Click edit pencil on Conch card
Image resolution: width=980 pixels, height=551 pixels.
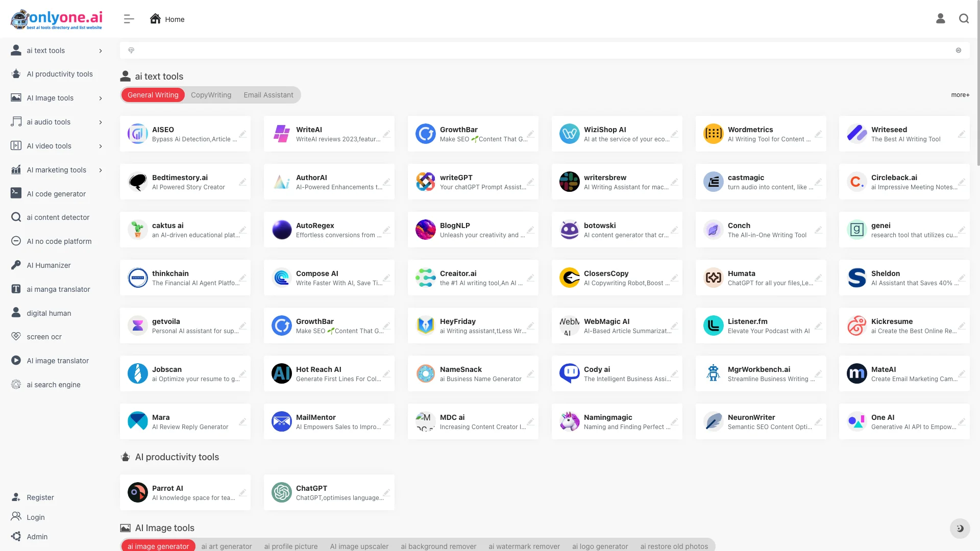point(818,230)
